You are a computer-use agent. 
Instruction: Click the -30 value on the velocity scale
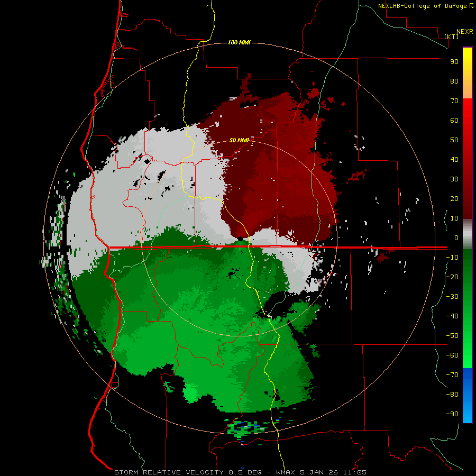[452, 297]
